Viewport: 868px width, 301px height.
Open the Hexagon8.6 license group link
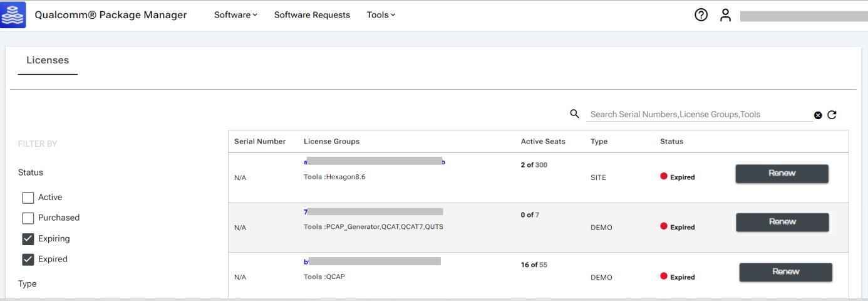[x=374, y=162]
